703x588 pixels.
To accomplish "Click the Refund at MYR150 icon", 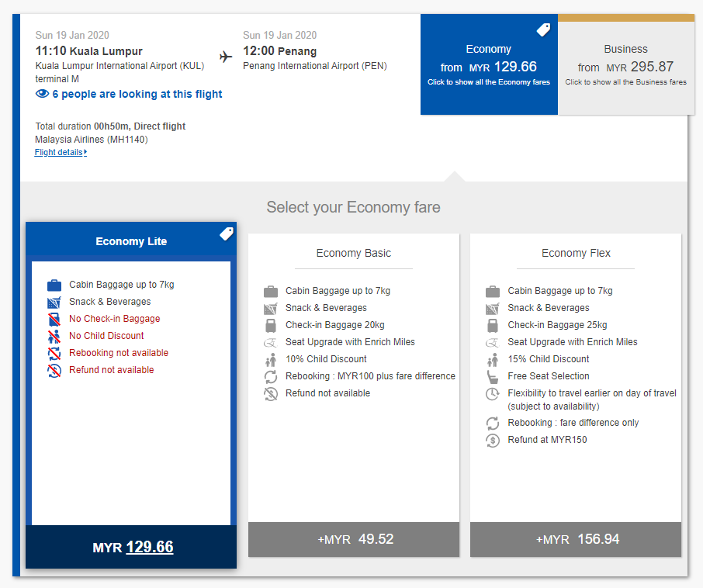I will pos(493,440).
